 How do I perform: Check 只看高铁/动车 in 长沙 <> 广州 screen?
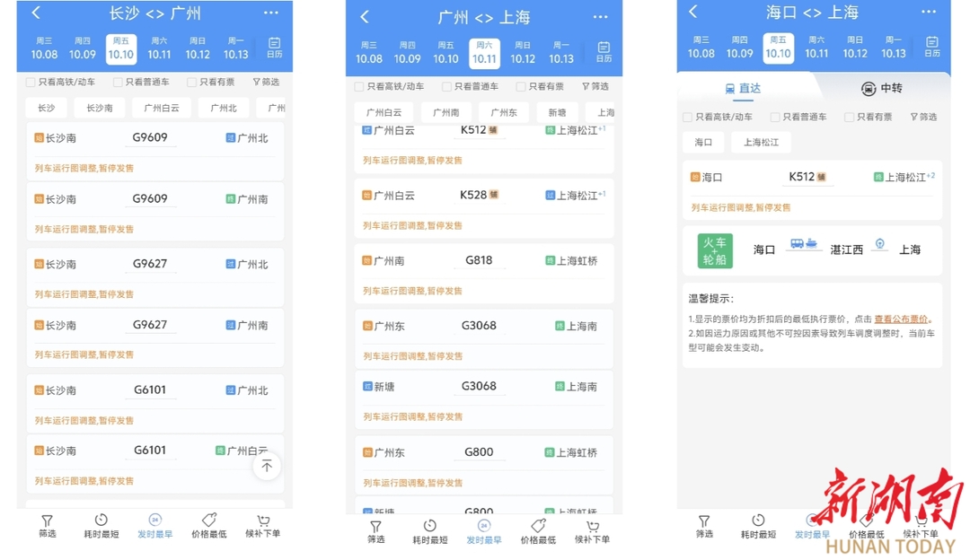point(31,83)
